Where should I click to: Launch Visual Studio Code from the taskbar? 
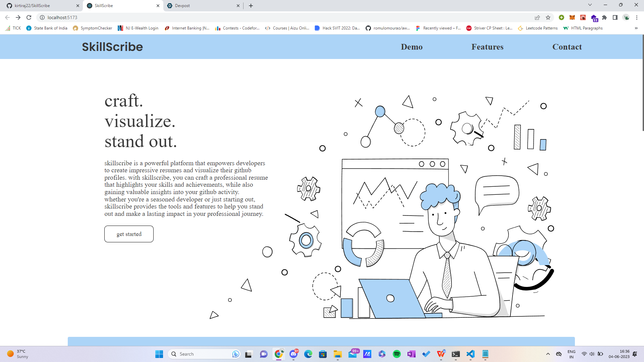click(470, 354)
